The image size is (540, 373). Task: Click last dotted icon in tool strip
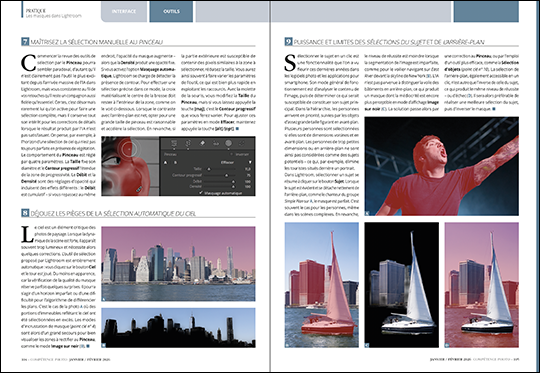pyautogui.click(x=242, y=143)
